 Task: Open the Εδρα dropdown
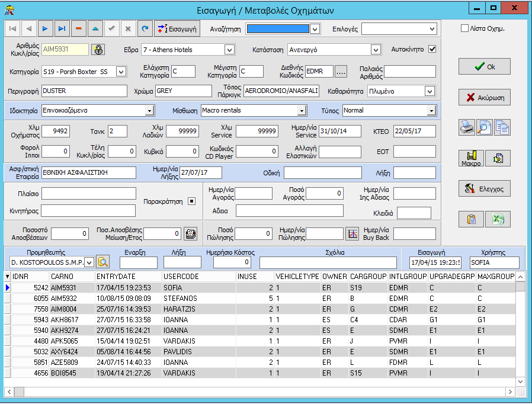[229, 50]
